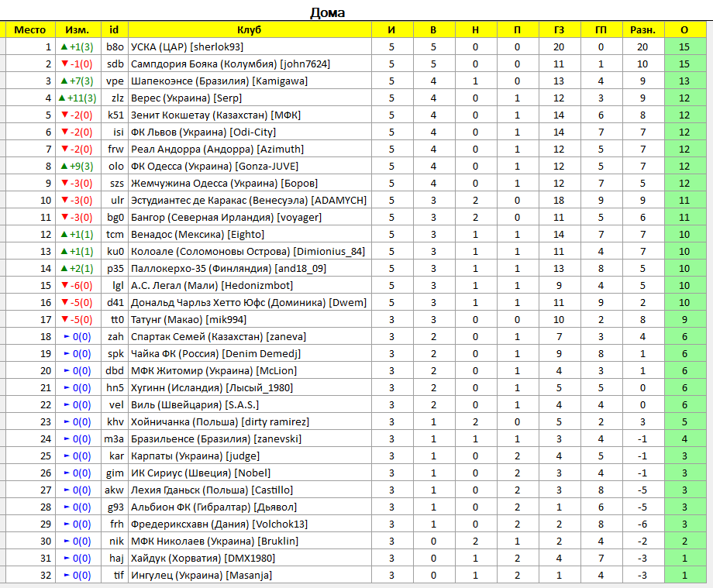713x588 pixels.
Task: Select club 'Хайдук (Хорватия) [DMX1980]'
Action: [x=203, y=558]
